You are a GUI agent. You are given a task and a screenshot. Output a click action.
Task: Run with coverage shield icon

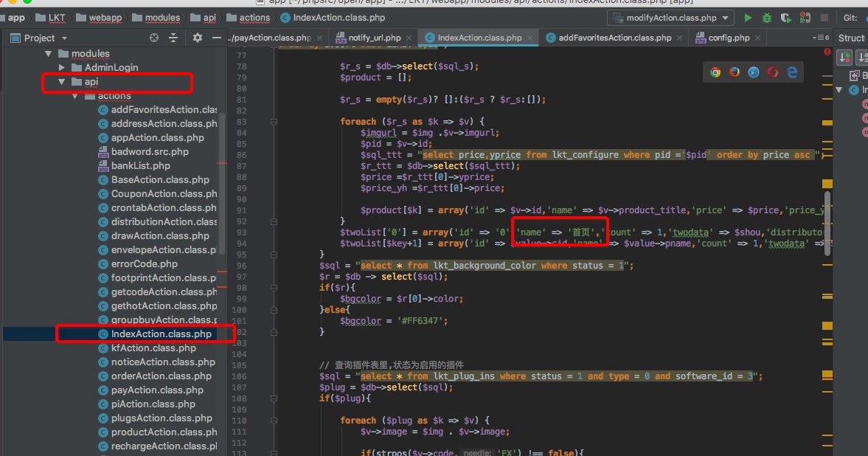tap(785, 18)
